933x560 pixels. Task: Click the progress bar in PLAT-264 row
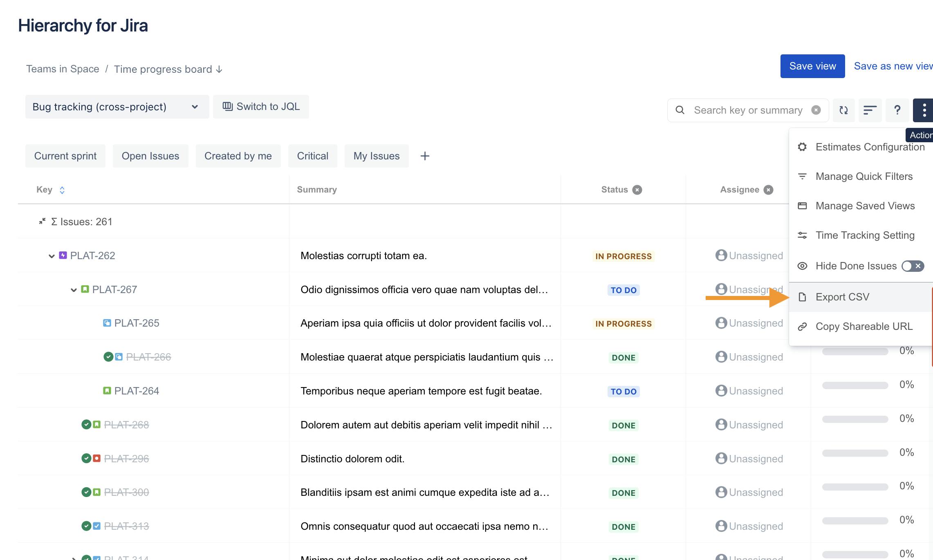[855, 385]
